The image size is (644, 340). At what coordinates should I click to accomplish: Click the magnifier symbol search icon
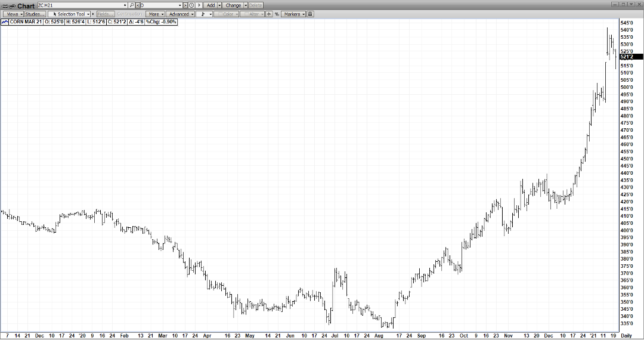(132, 5)
